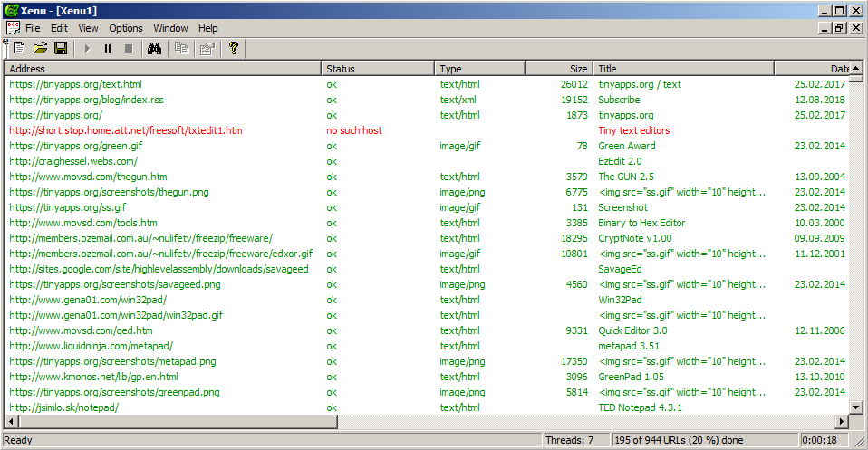Select the red short.stop.home.att.net broken link
Viewport: 868px width, 450px height.
pos(125,130)
